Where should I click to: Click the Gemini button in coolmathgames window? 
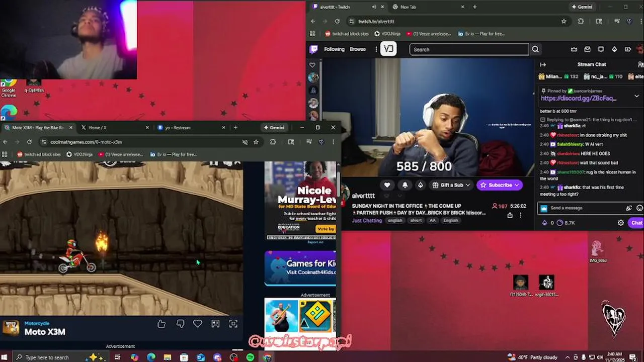click(x=274, y=128)
